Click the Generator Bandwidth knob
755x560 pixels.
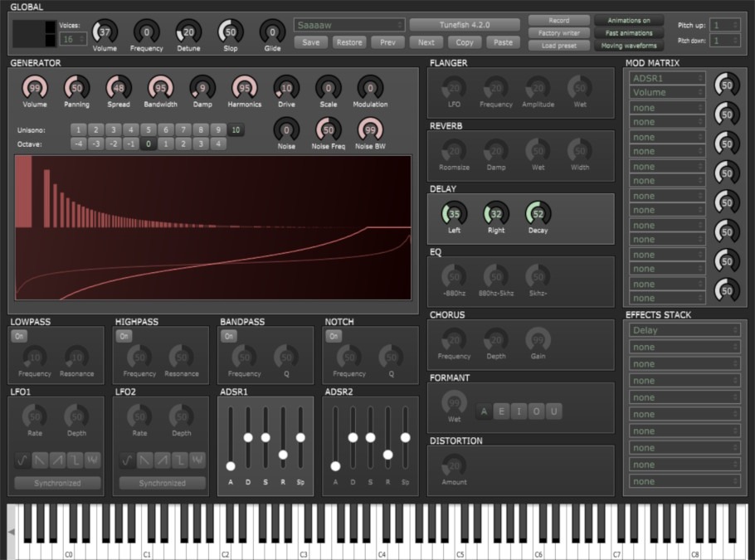click(x=160, y=88)
